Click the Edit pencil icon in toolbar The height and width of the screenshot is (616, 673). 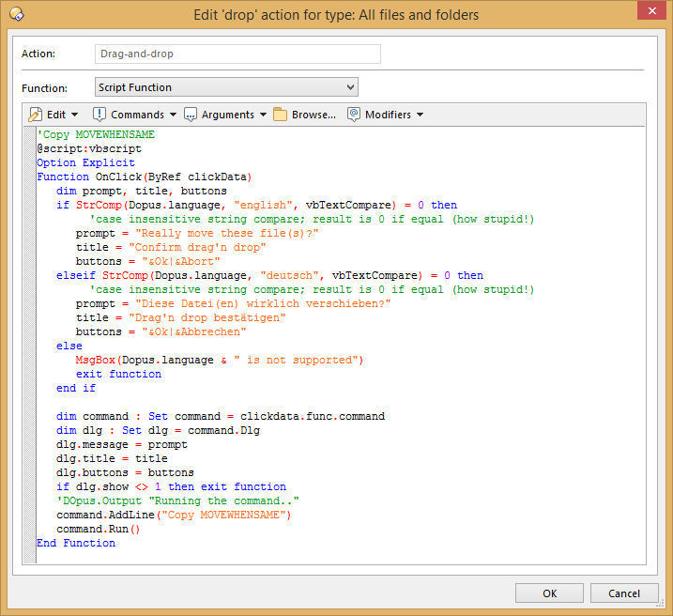36,115
